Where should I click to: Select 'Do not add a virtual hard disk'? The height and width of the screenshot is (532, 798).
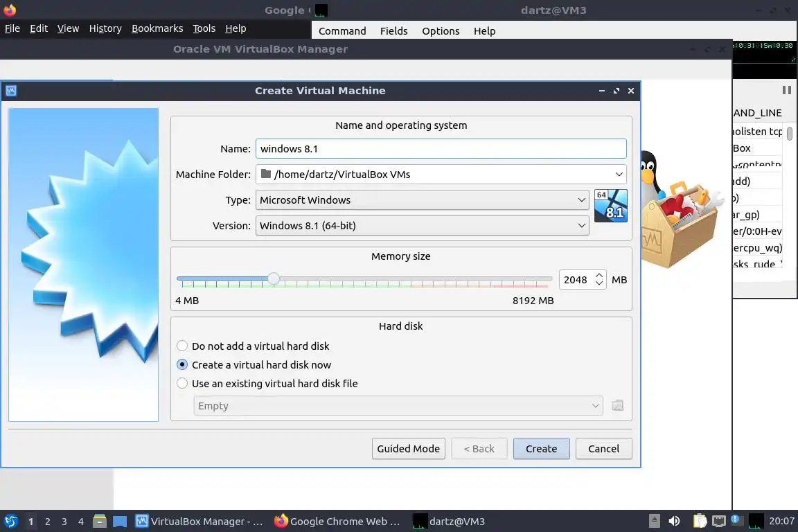[253, 346]
